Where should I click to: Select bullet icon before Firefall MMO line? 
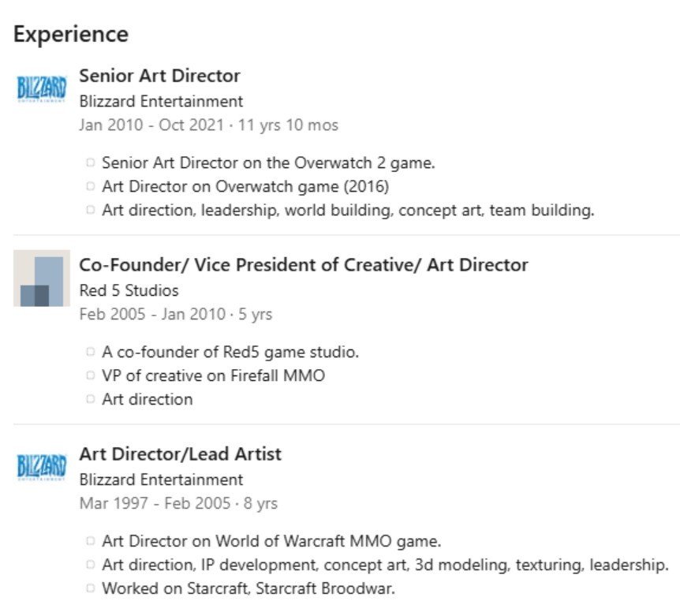(90, 375)
